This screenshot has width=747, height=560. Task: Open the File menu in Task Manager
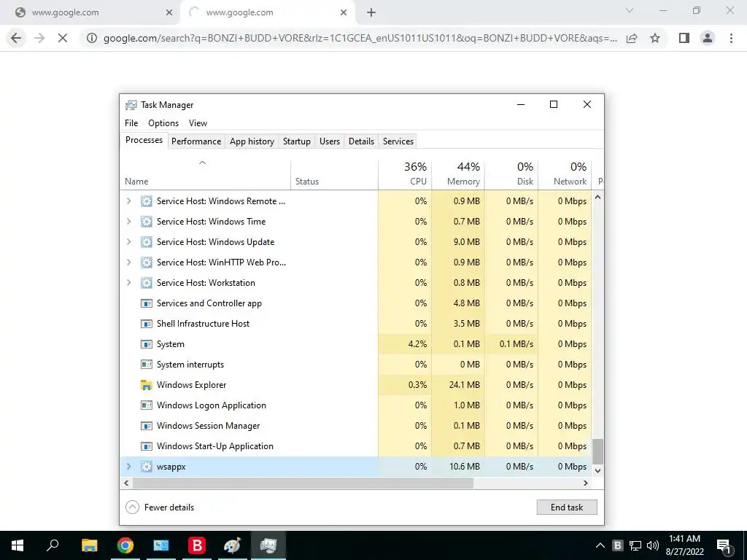(x=131, y=122)
